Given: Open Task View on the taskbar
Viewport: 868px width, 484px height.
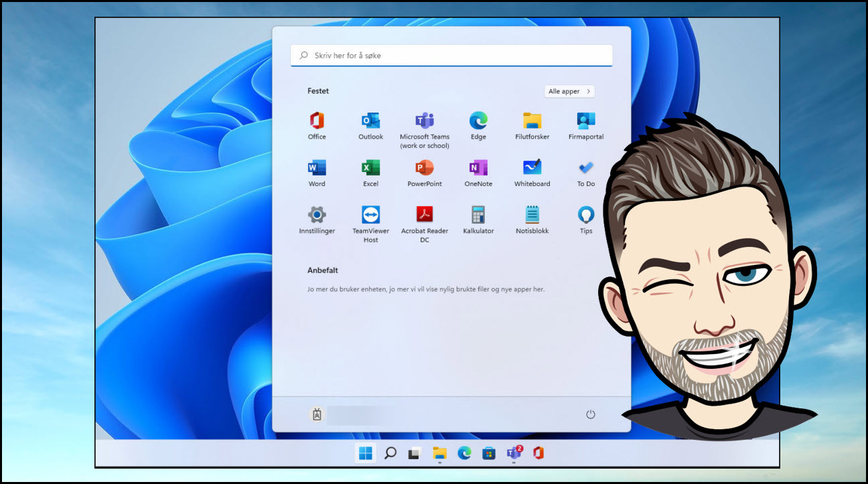Looking at the screenshot, I should [x=415, y=453].
